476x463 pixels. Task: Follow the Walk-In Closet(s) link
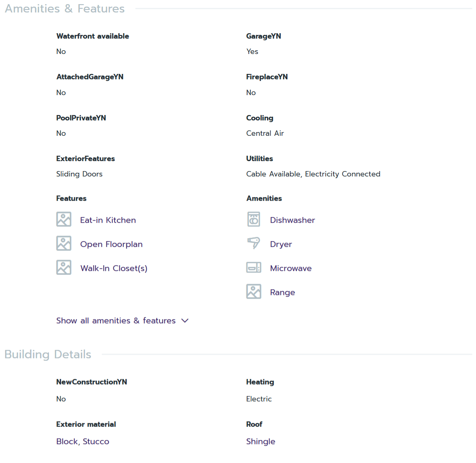pyautogui.click(x=114, y=268)
